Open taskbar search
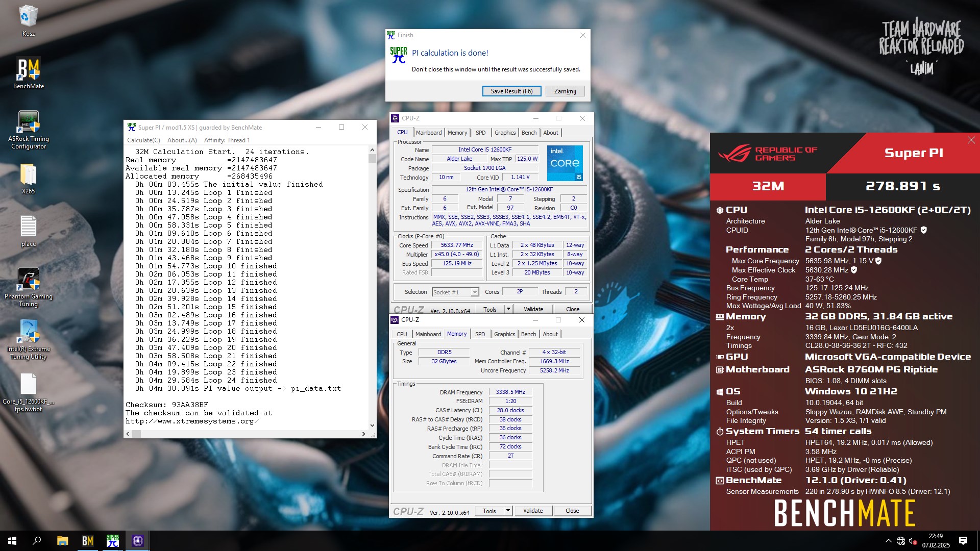Image resolution: width=980 pixels, height=551 pixels. tap(37, 541)
